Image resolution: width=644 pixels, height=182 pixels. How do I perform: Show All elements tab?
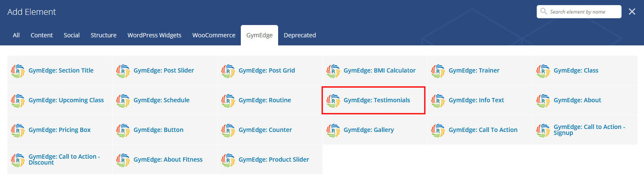point(16,35)
